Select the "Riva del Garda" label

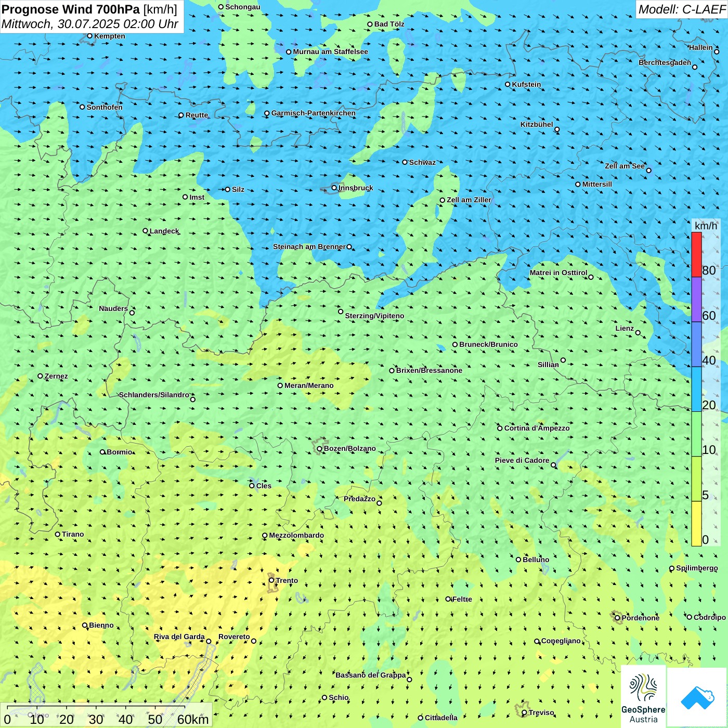(179, 636)
